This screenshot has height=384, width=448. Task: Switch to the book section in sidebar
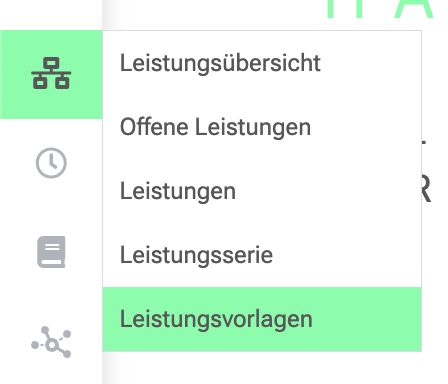tap(51, 252)
